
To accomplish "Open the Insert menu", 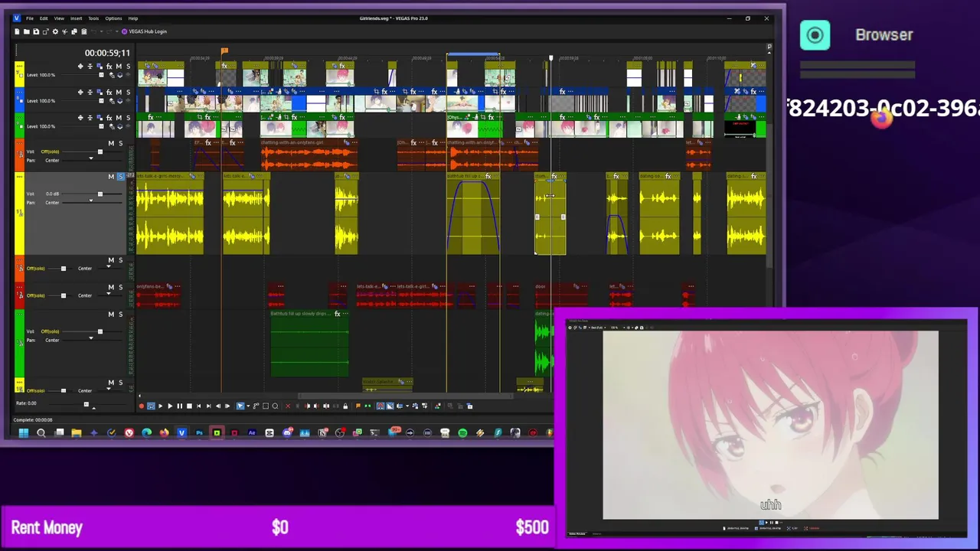I will pyautogui.click(x=76, y=18).
